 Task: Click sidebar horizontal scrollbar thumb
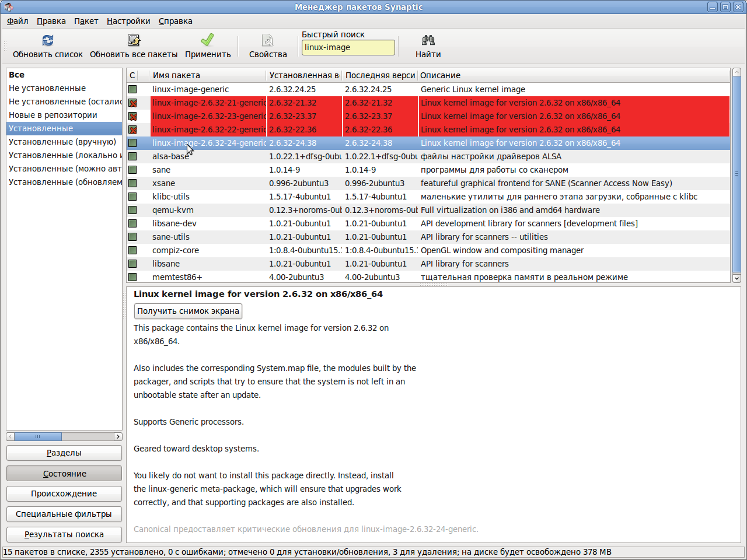[x=38, y=436]
